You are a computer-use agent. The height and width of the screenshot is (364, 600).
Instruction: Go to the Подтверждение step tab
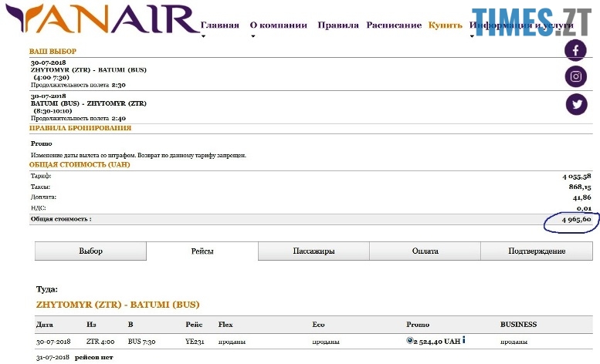click(x=537, y=251)
